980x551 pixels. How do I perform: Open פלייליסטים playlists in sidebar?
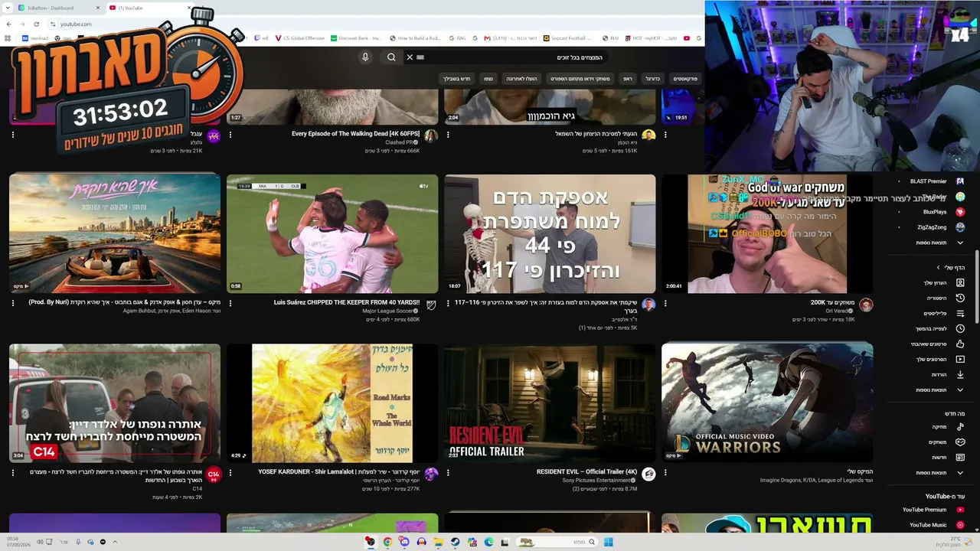tap(942, 314)
